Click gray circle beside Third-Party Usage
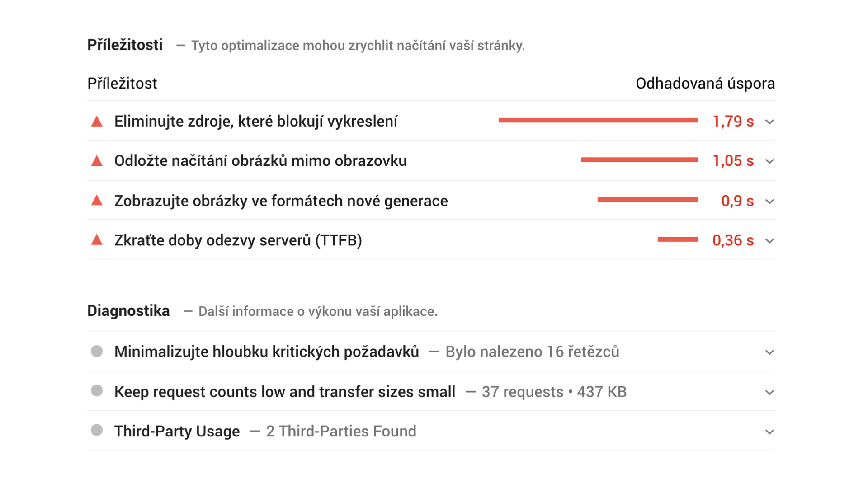 click(97, 430)
